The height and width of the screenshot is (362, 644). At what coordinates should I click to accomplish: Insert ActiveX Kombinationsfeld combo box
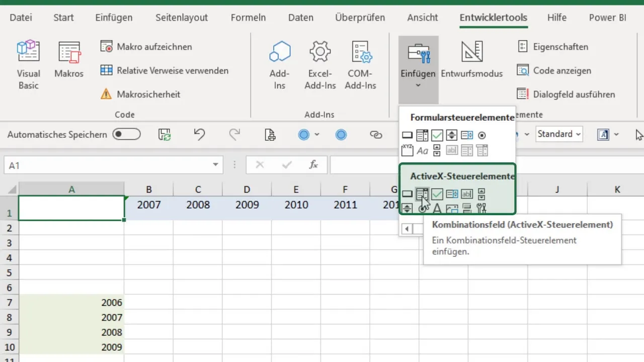[422, 194]
